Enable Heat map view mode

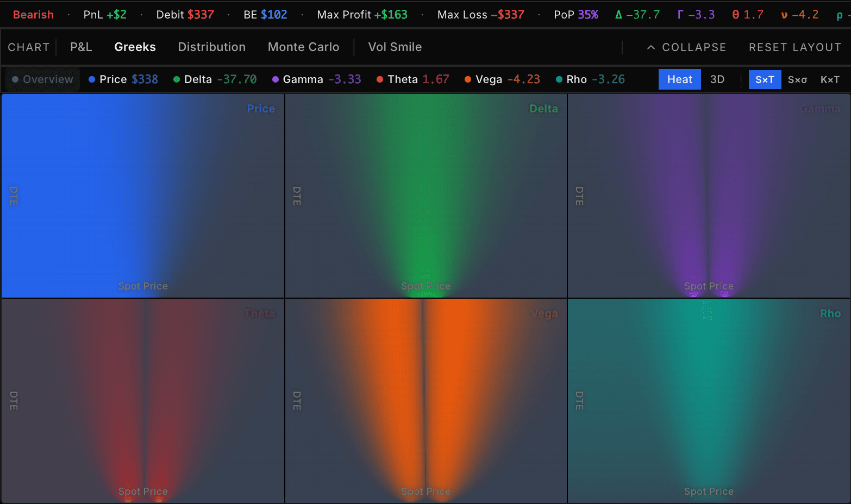tap(679, 79)
